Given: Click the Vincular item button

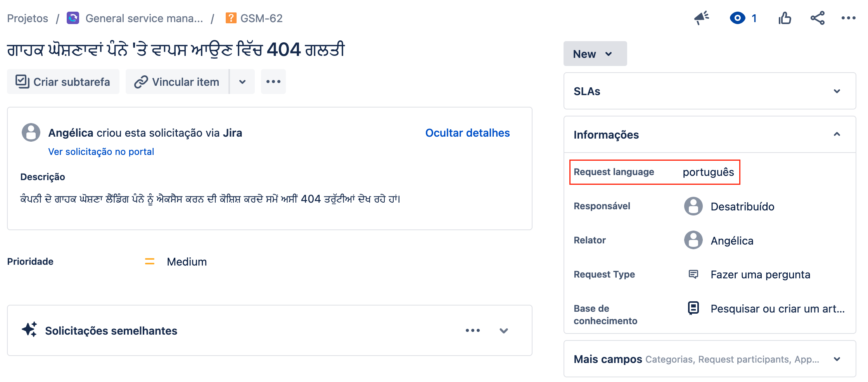Looking at the screenshot, I should tap(177, 82).
